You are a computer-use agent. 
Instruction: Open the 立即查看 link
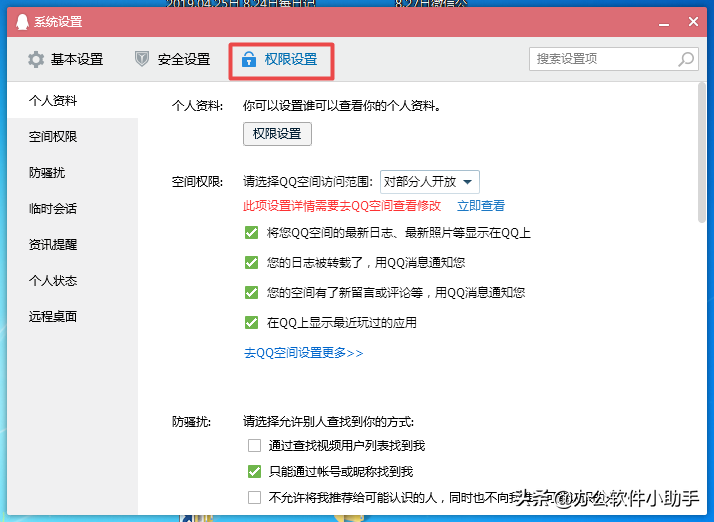tap(481, 206)
